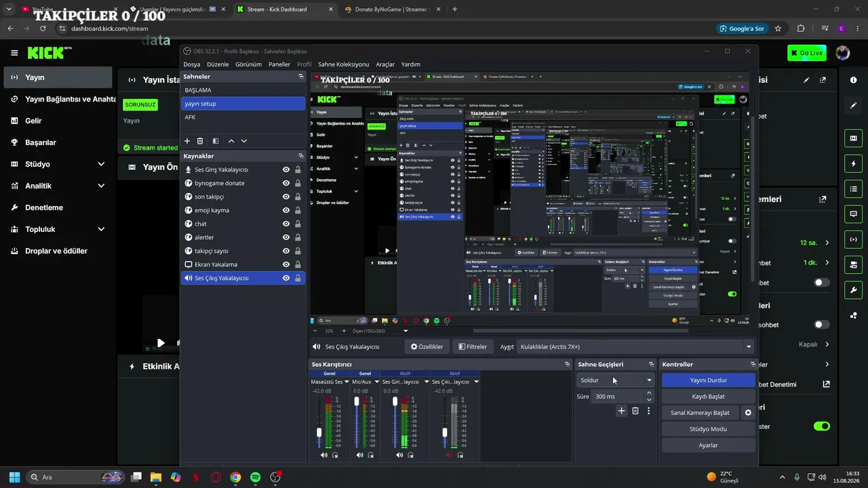Hide the son takipçi source

pyautogui.click(x=286, y=197)
